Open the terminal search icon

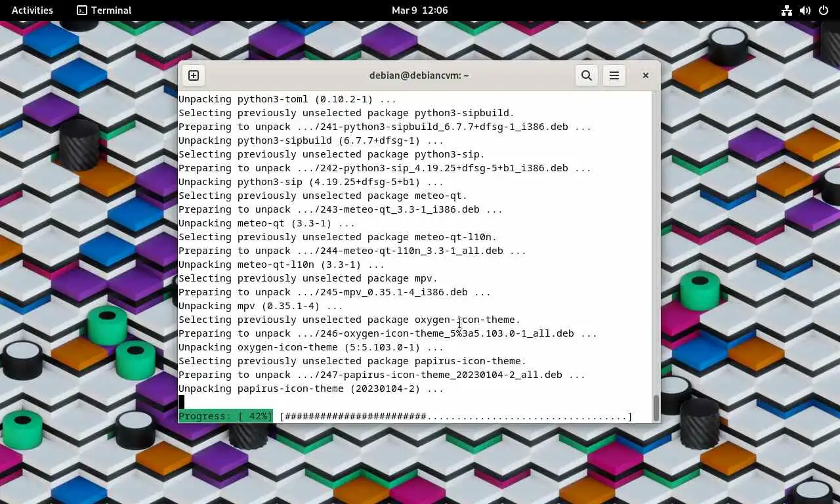click(x=587, y=75)
